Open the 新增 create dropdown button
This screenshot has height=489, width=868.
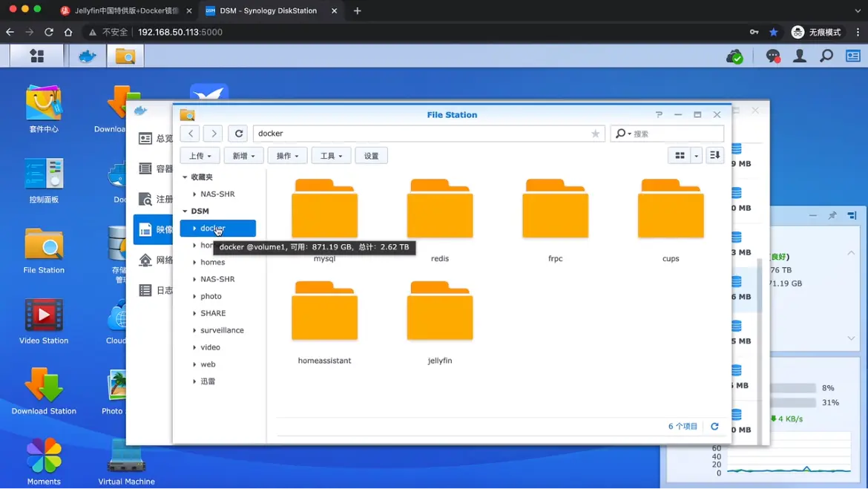pos(243,156)
